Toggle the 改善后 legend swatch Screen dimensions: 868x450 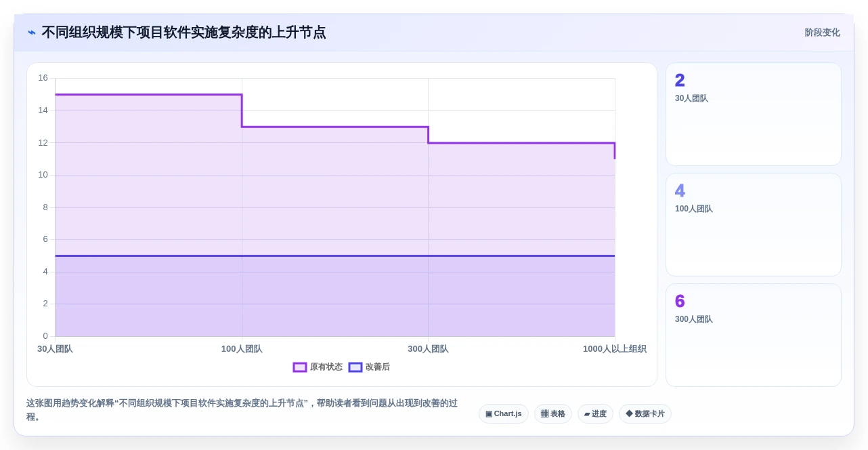[355, 367]
